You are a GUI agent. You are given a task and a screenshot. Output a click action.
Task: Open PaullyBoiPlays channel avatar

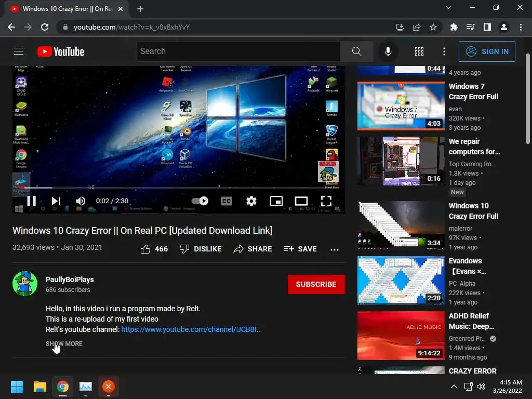pyautogui.click(x=25, y=284)
